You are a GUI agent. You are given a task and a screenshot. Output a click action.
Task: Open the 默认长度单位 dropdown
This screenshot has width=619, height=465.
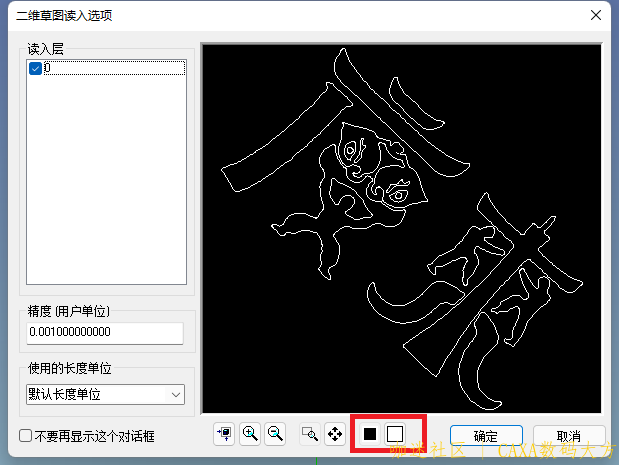point(105,394)
